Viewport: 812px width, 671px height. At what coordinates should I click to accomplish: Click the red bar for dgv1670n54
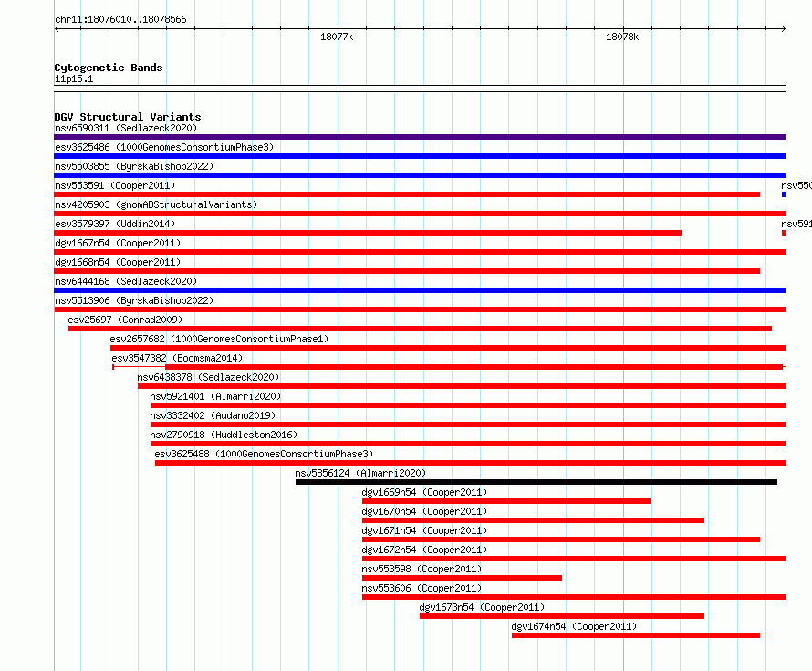533,520
